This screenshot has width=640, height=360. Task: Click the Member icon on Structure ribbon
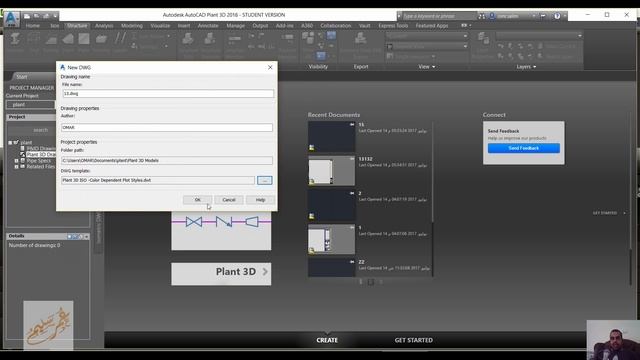coord(15,39)
